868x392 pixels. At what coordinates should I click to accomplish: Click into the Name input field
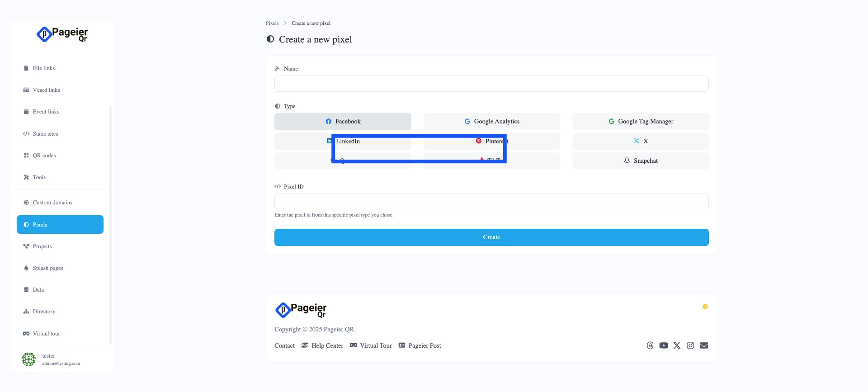tap(491, 84)
